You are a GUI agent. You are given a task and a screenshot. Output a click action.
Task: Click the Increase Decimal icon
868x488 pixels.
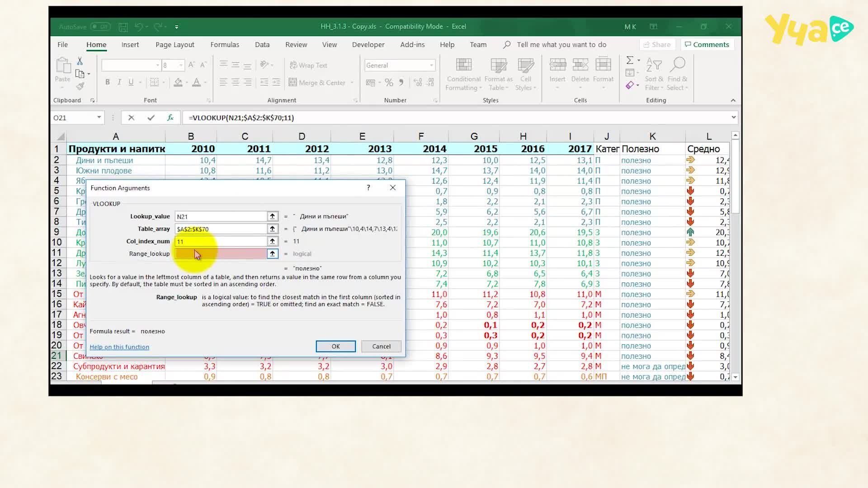click(418, 82)
